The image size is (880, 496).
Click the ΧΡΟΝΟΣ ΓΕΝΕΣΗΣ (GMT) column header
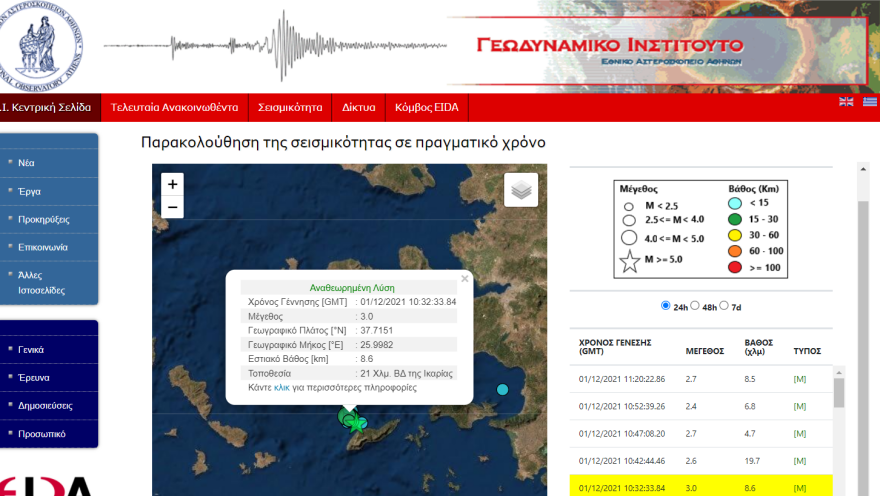615,347
